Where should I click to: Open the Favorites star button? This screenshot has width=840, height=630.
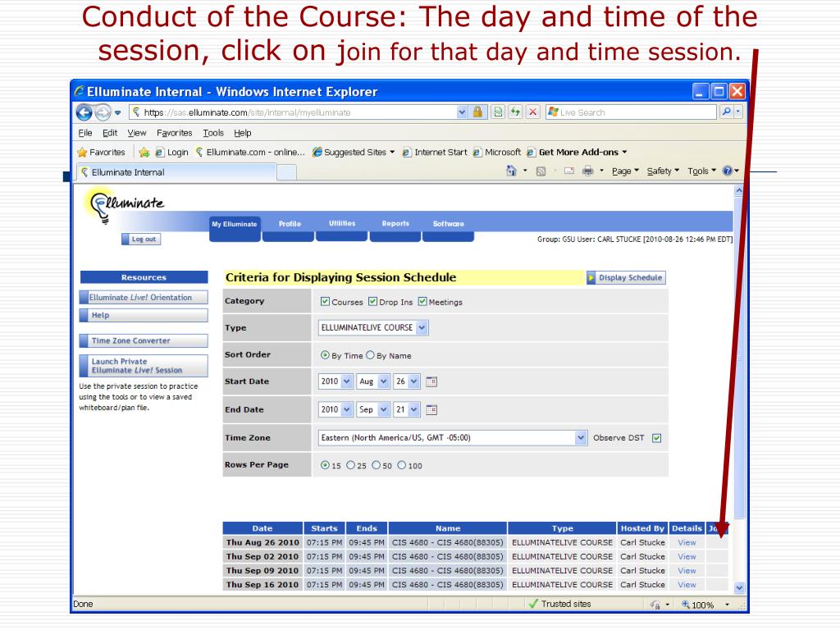(x=102, y=152)
